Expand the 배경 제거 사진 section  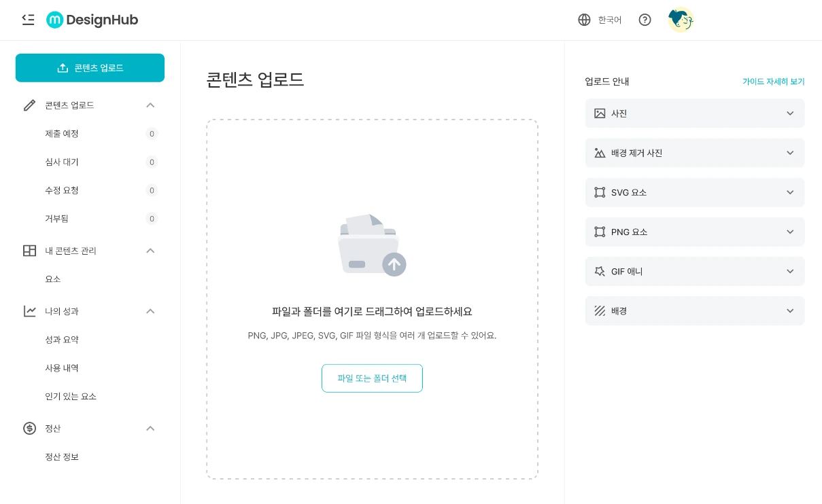click(695, 153)
